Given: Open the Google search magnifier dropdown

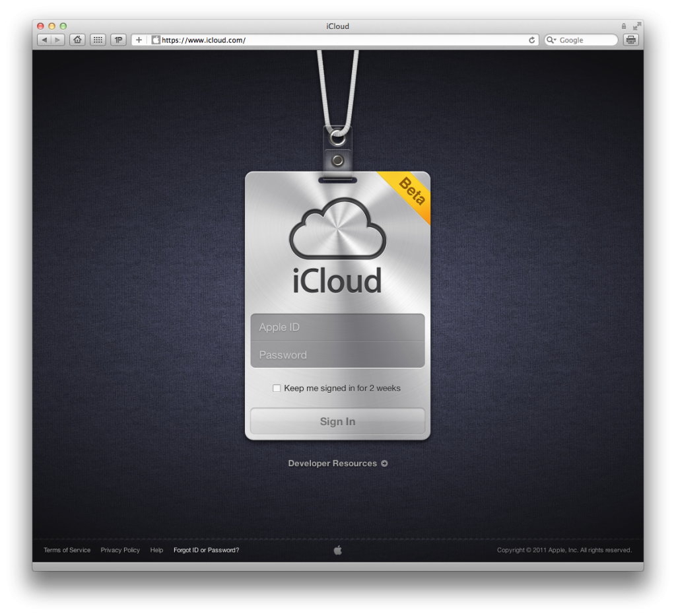Looking at the screenshot, I should [552, 40].
